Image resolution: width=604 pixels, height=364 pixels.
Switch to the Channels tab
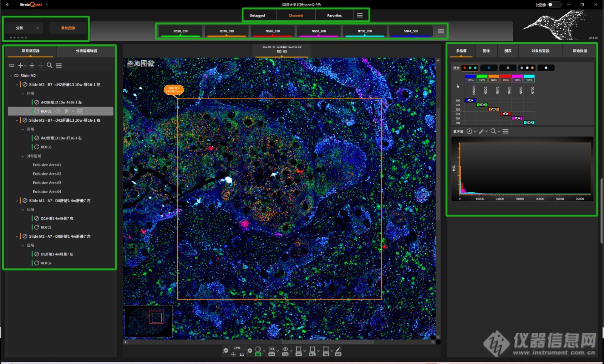click(x=296, y=15)
